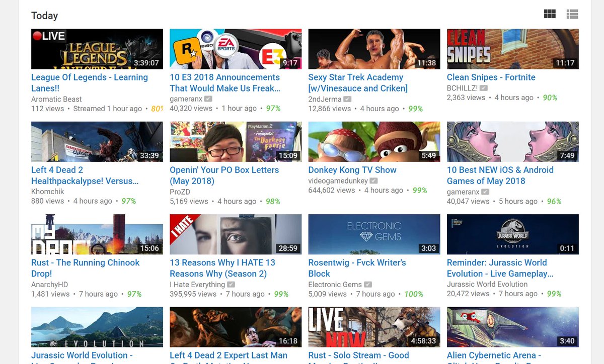Click the 100% rating on Rosentwig video
Viewport: 604px width, 364px height.
tap(414, 294)
